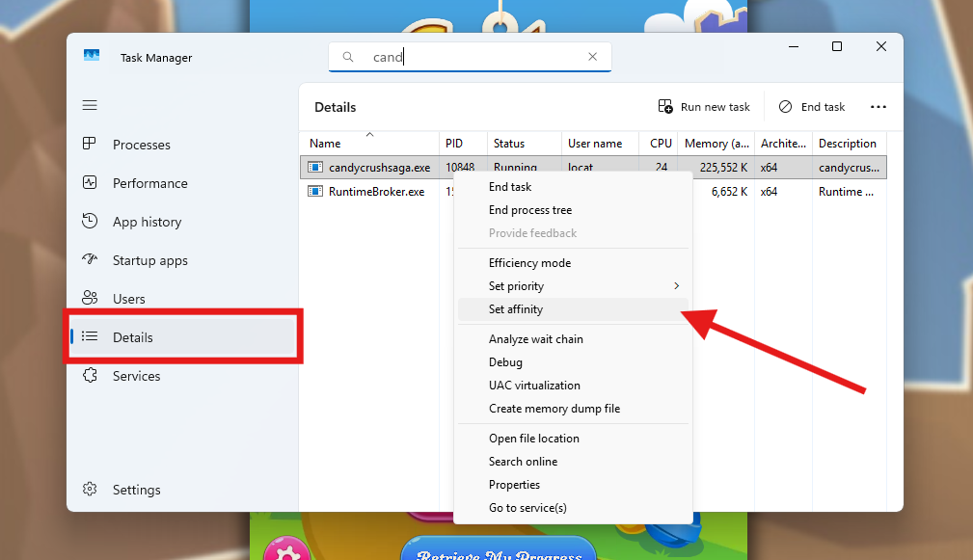Click the Users people icon

[90, 298]
